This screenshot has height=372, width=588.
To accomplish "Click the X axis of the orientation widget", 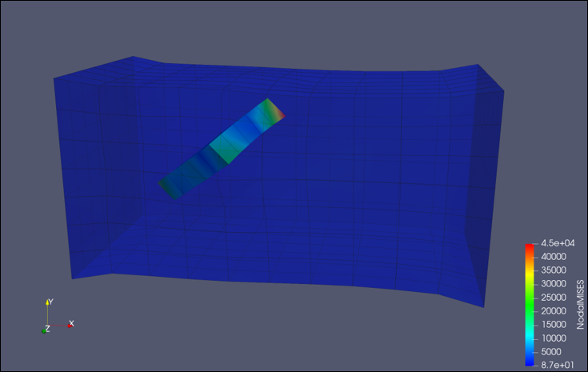I will 62,326.
